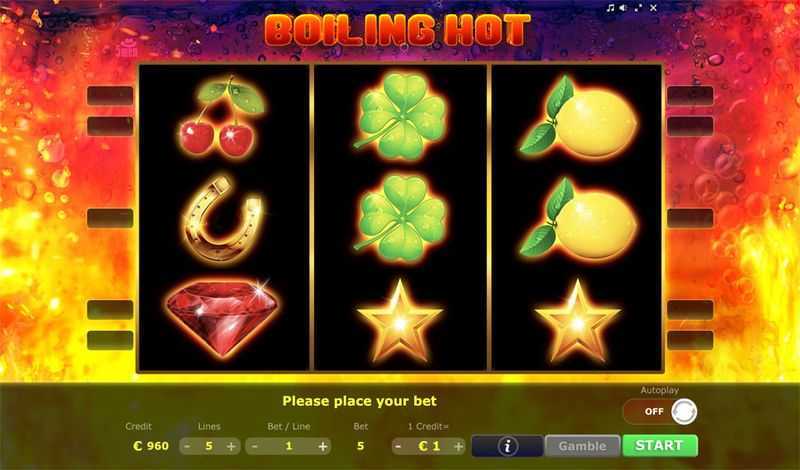Raise the 1 Credit euro value

point(458,446)
